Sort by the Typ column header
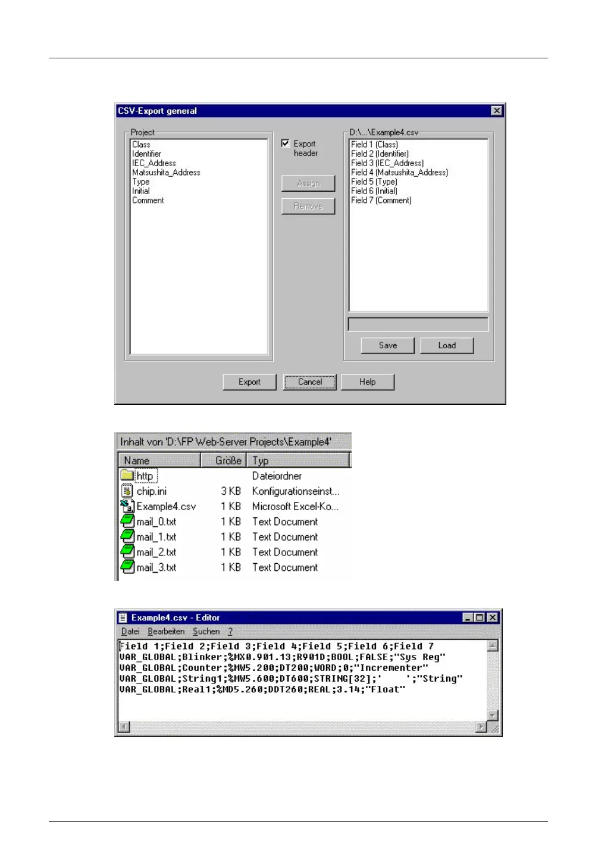Viewport: 614px width, 868px height. pos(298,460)
